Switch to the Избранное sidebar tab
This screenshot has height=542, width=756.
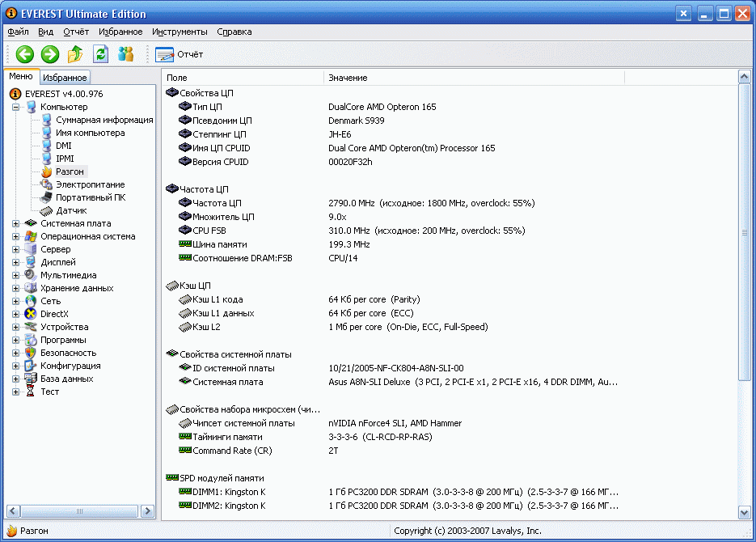pos(65,77)
